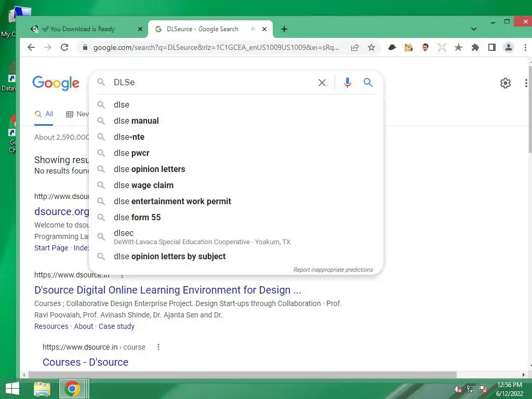532x399 pixels.
Task: Close the DLSeurce Google Search tab
Action: click(x=264, y=29)
